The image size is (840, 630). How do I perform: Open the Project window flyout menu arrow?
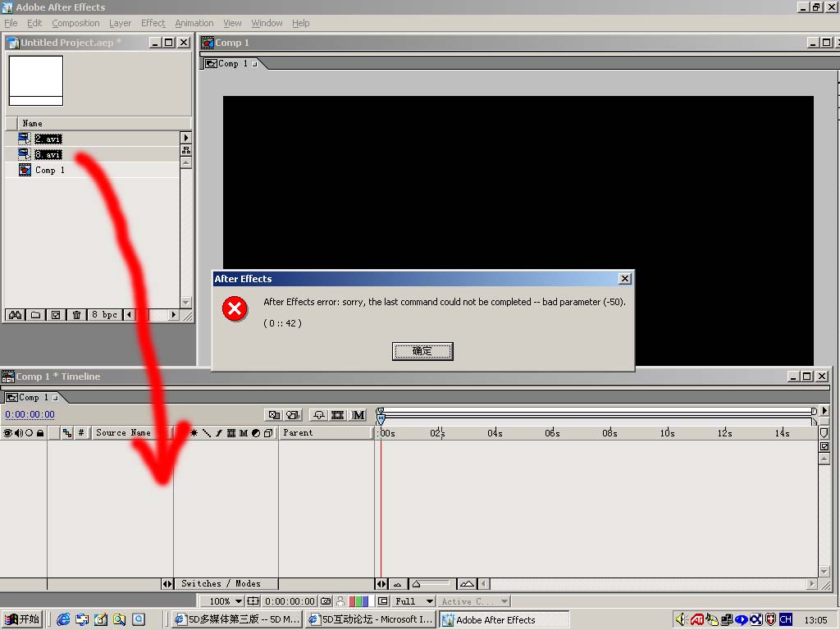tap(186, 138)
